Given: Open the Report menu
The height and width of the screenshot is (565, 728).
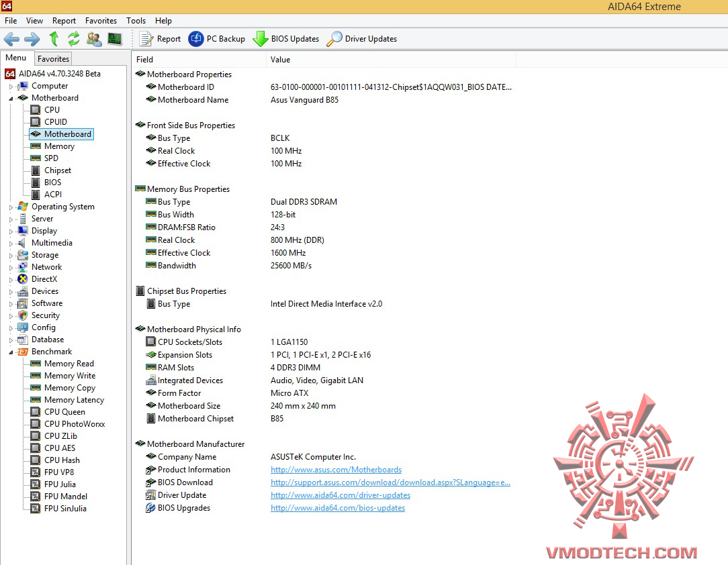Looking at the screenshot, I should (x=64, y=20).
